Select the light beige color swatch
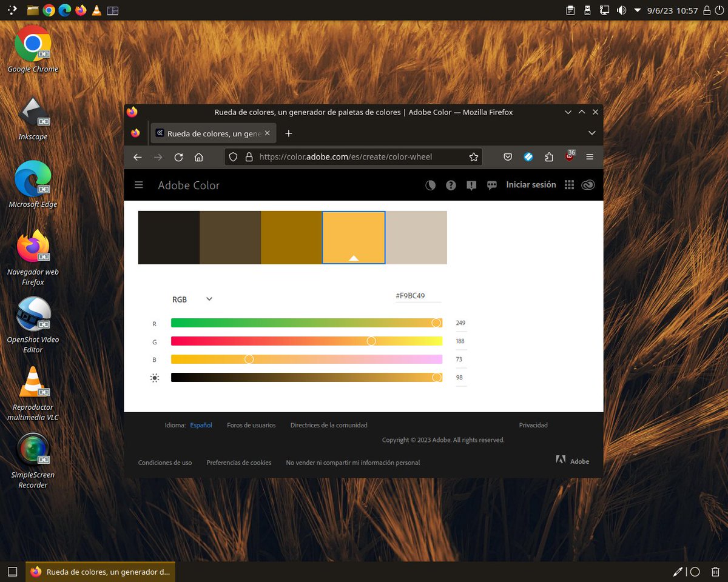 pos(416,238)
